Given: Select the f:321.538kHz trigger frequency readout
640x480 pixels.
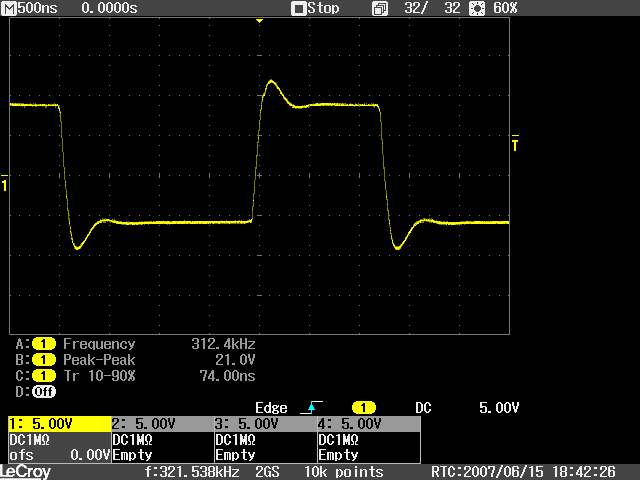Looking at the screenshot, I should click(192, 472).
